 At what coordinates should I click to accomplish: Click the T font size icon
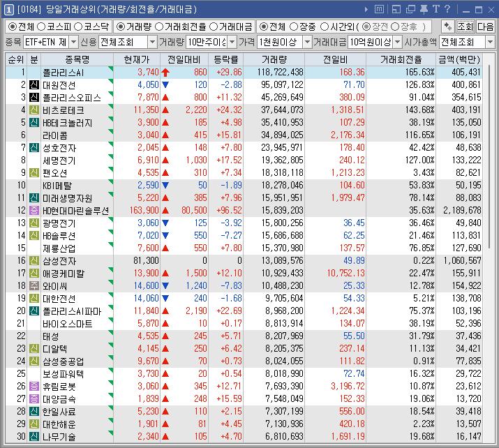tap(435, 9)
